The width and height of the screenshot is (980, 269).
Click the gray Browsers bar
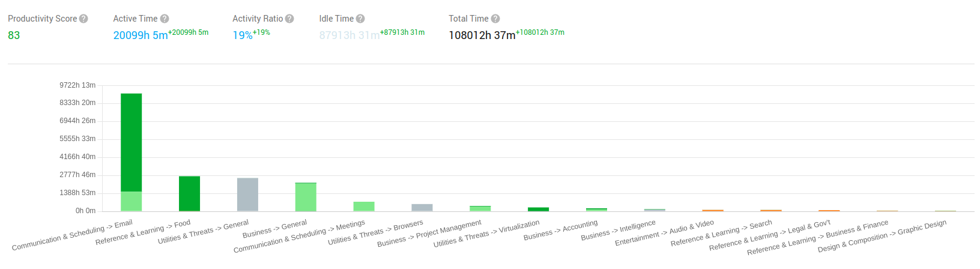(x=422, y=208)
